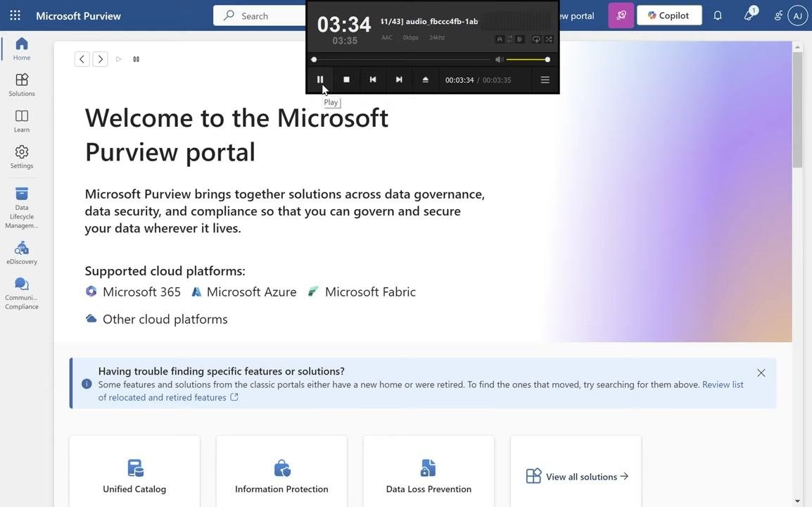Screen dimensions: 812x507
Task: Open the notifications bell
Action: [717, 15]
